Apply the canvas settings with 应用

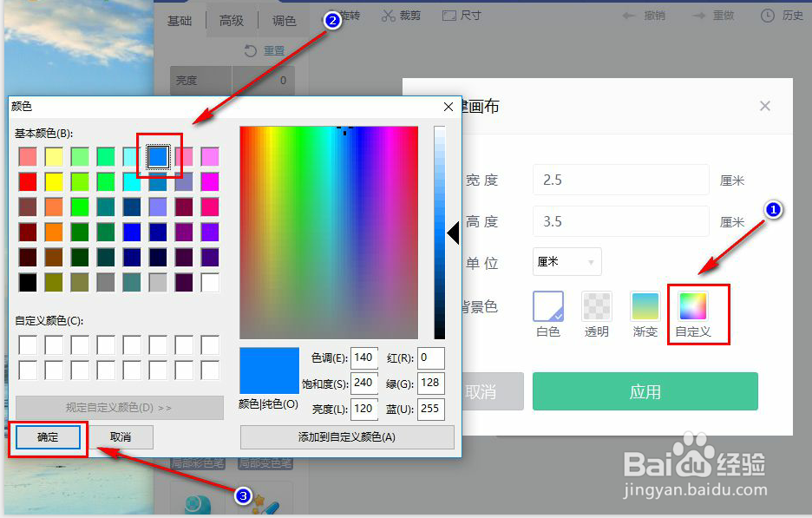[x=645, y=391]
